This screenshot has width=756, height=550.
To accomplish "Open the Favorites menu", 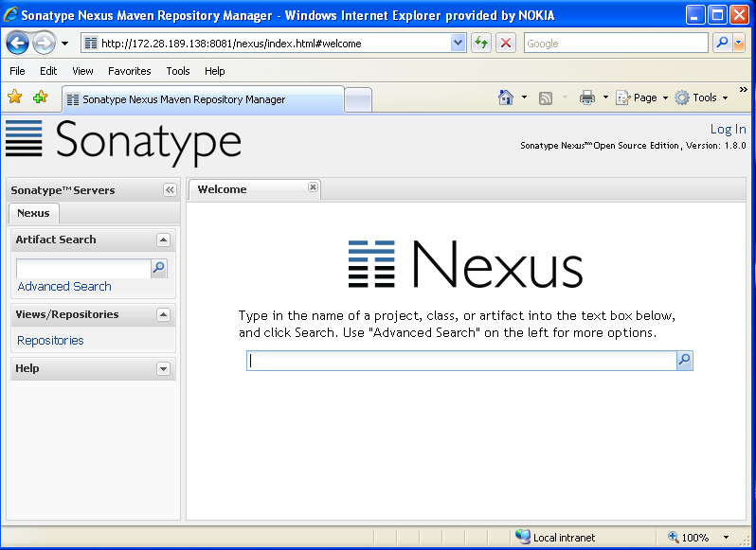I will pos(129,71).
